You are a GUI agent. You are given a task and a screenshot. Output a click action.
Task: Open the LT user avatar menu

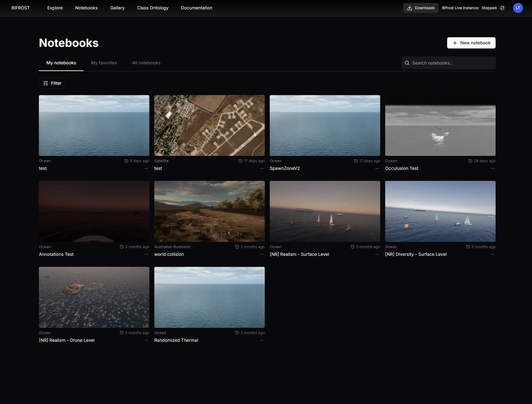(518, 8)
